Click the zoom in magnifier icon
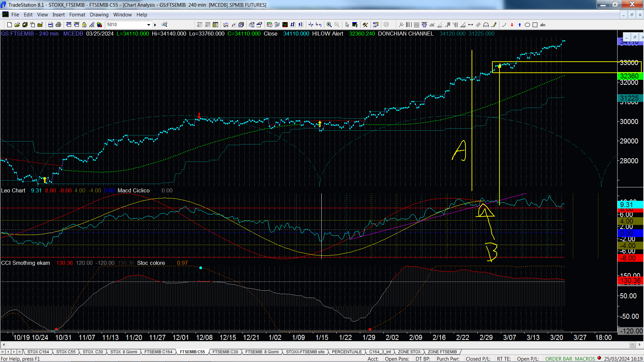 329,25
